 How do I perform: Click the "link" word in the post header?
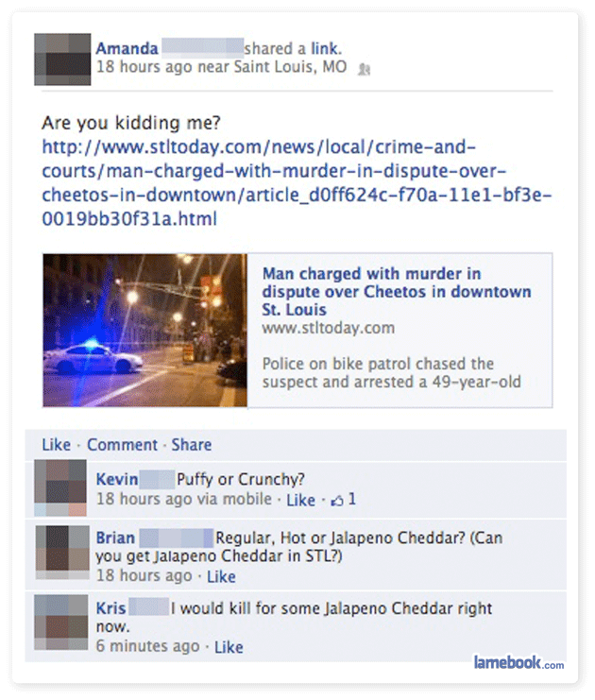(326, 48)
